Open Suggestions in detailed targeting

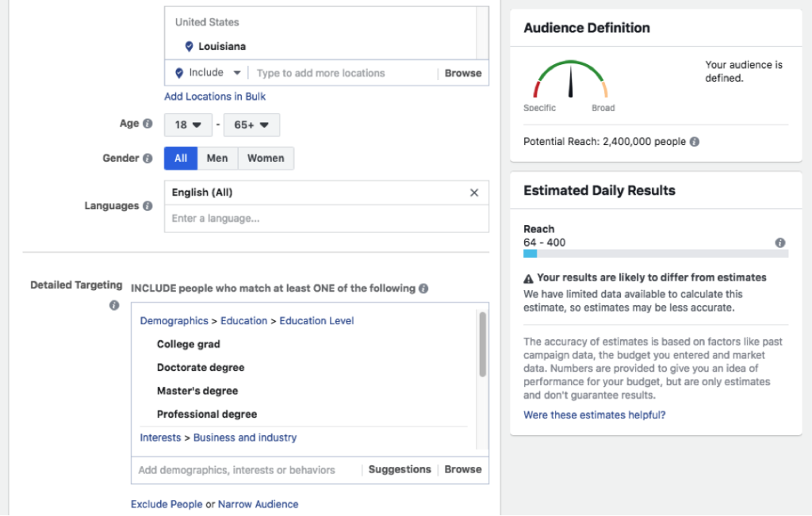pyautogui.click(x=400, y=469)
